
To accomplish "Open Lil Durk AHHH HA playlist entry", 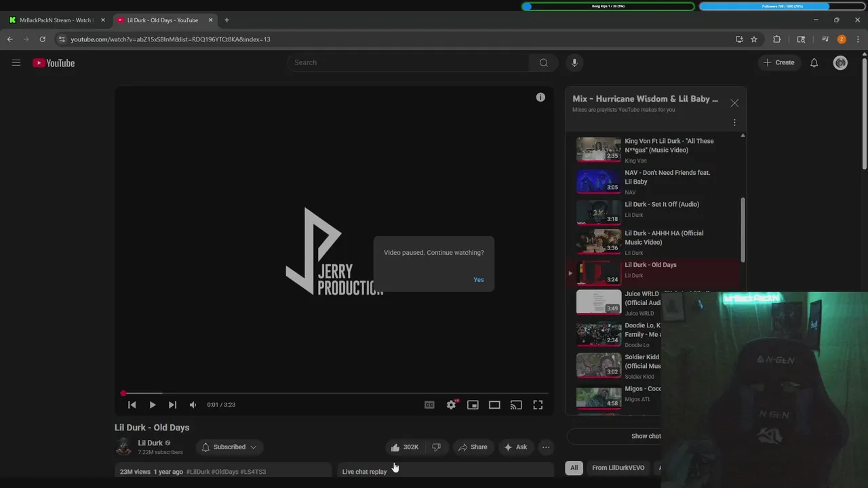I will (x=654, y=242).
